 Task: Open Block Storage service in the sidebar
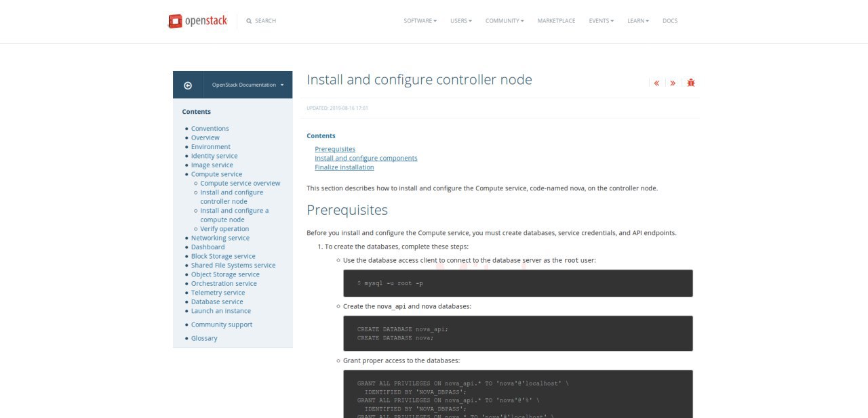(223, 257)
